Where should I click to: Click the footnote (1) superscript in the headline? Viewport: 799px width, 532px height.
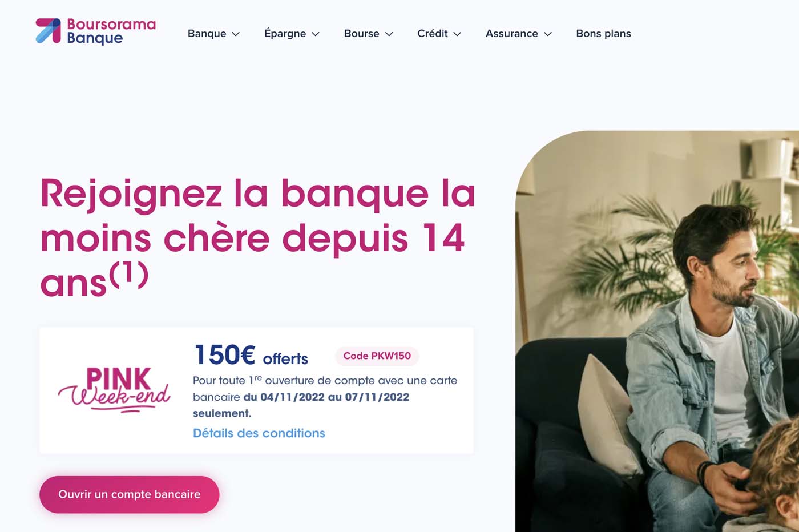(x=129, y=274)
